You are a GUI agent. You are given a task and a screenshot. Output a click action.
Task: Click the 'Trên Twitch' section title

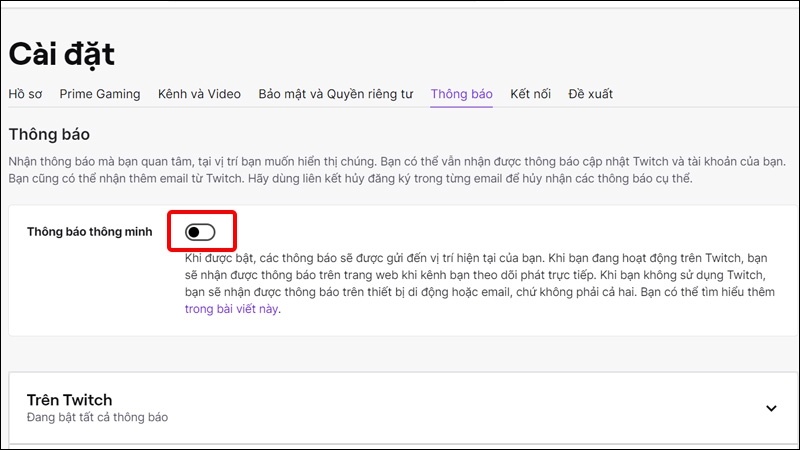[69, 399]
